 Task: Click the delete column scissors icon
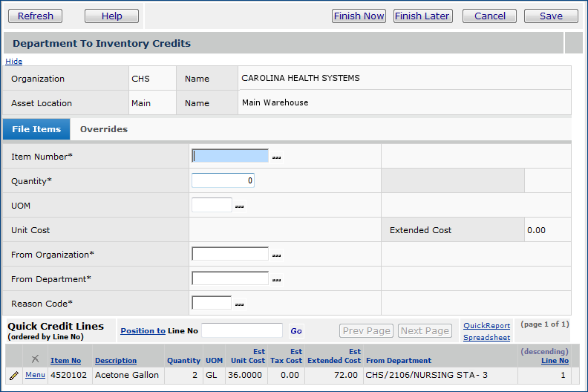pyautogui.click(x=35, y=359)
